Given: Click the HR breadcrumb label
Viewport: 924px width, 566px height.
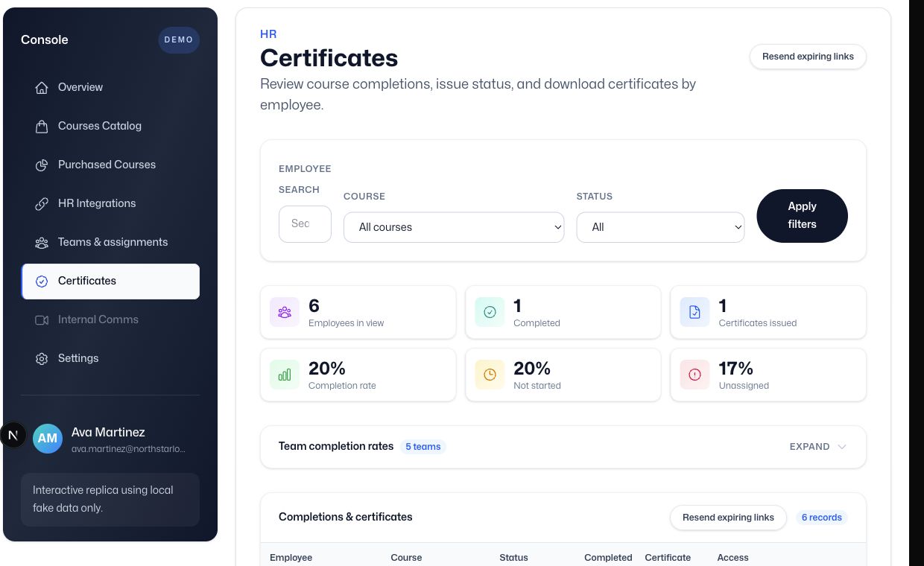Looking at the screenshot, I should 268,34.
